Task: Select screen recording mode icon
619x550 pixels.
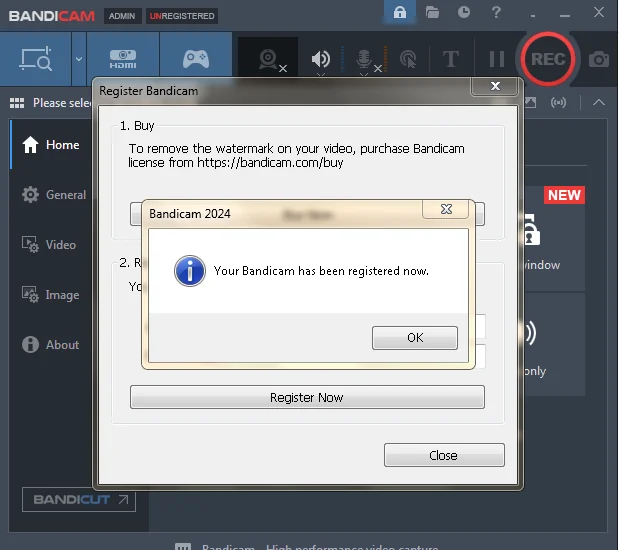Action: point(36,59)
